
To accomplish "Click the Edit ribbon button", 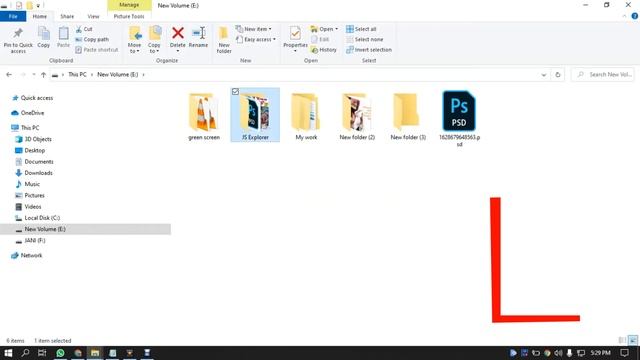I will point(320,40).
